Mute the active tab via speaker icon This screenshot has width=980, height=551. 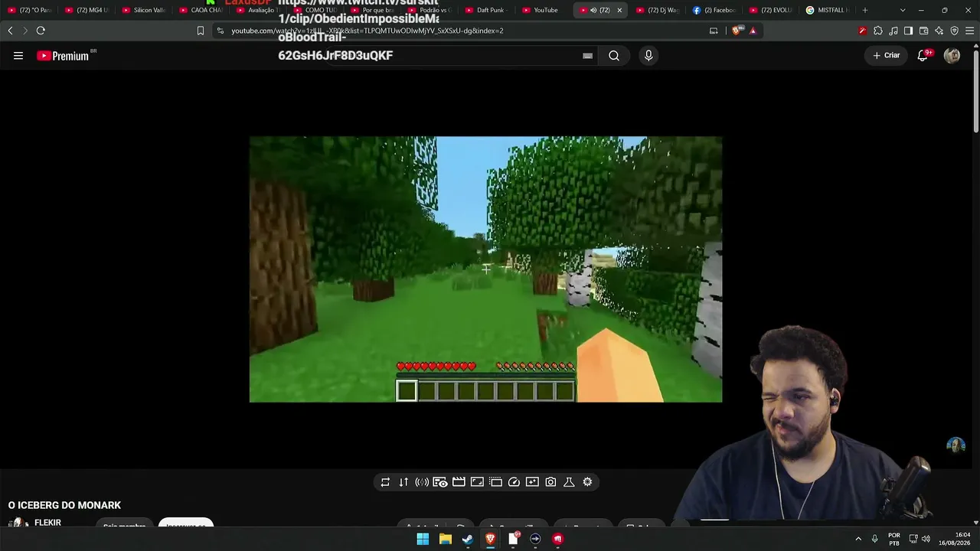pos(593,10)
